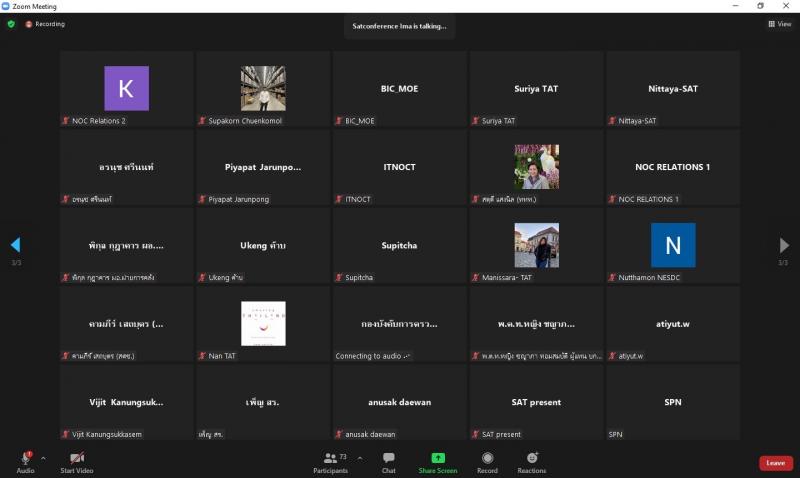Click the Supakorn Chuenkomol name label
This screenshot has height=478, width=800.
point(245,121)
